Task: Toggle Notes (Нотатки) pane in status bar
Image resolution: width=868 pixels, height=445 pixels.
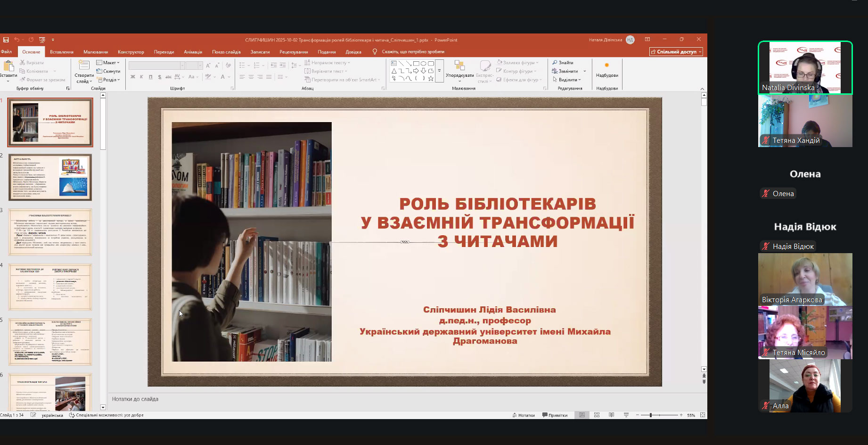Action: (524, 415)
